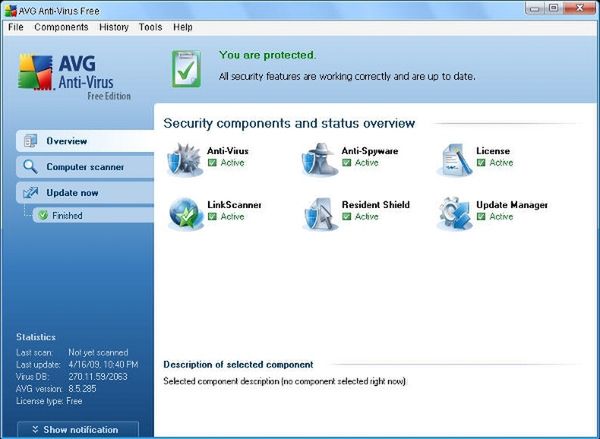Viewport: 600px width, 439px height.
Task: Click the Overview sidebar icon
Action: tap(30, 141)
